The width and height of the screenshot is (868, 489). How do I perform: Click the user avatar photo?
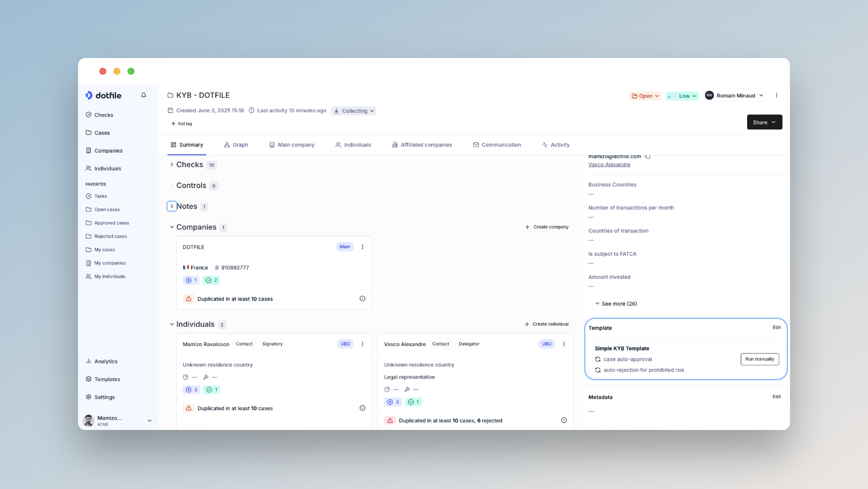[89, 420]
